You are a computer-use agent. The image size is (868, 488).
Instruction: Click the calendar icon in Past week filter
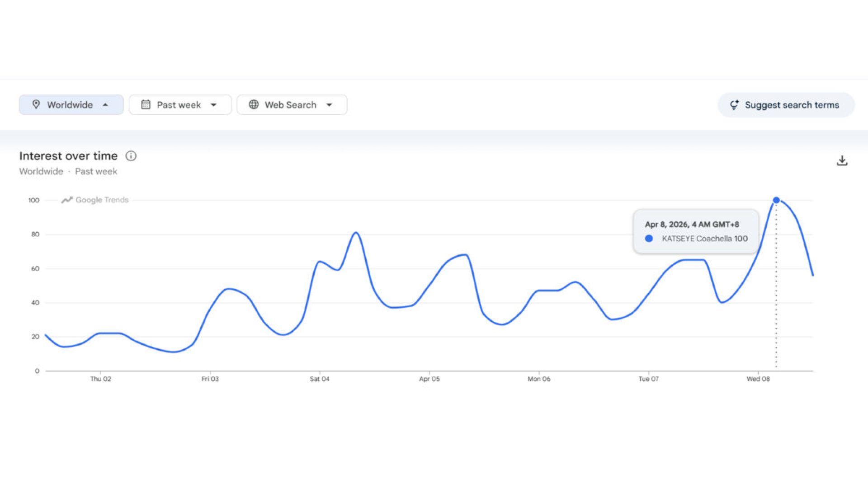tap(146, 104)
